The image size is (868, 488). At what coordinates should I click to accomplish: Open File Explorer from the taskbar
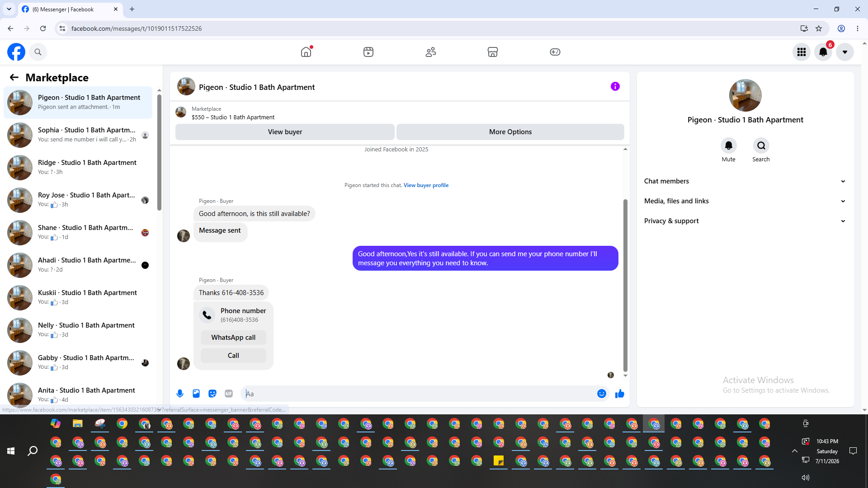point(78,423)
